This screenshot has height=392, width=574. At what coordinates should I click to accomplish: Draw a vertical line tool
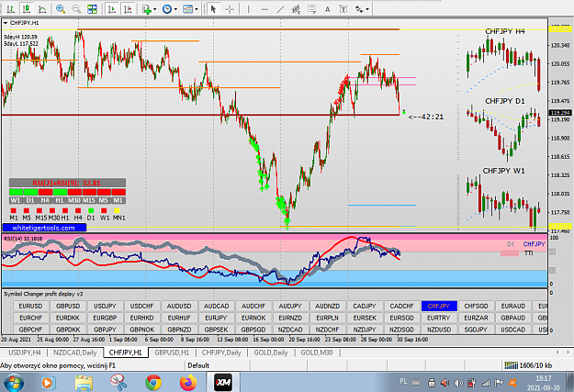(x=249, y=9)
